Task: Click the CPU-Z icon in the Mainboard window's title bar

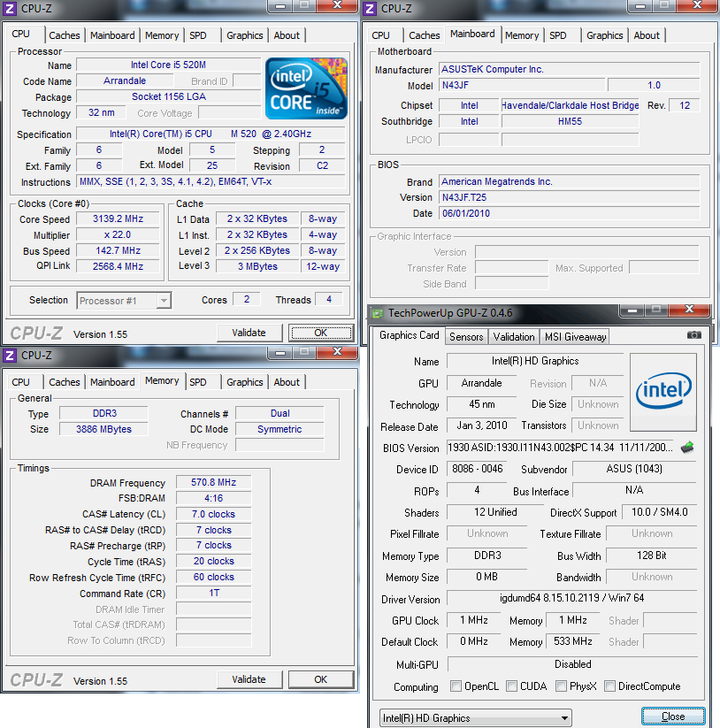Action: tap(370, 9)
